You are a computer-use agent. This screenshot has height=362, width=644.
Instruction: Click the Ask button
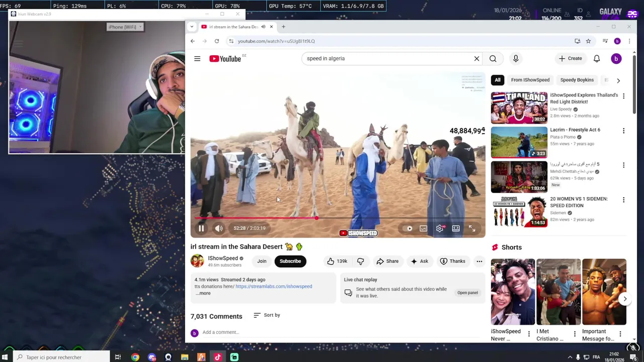tap(419, 261)
